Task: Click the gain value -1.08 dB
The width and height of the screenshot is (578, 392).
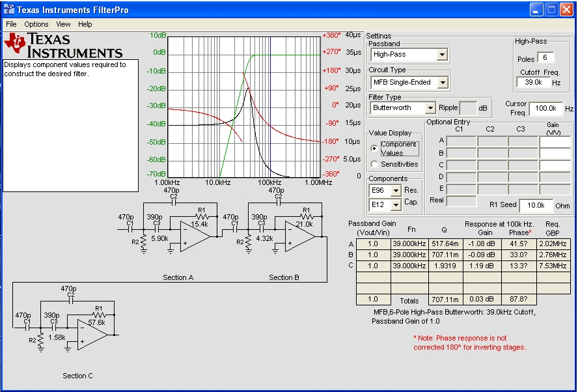Action: coord(482,244)
